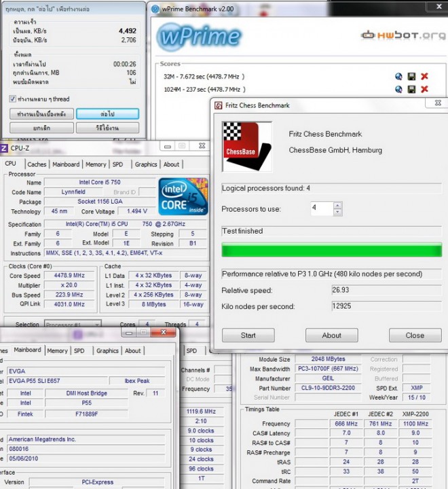Toggle the multi-thread checkbox
This screenshot has width=448, height=489.
(x=12, y=99)
